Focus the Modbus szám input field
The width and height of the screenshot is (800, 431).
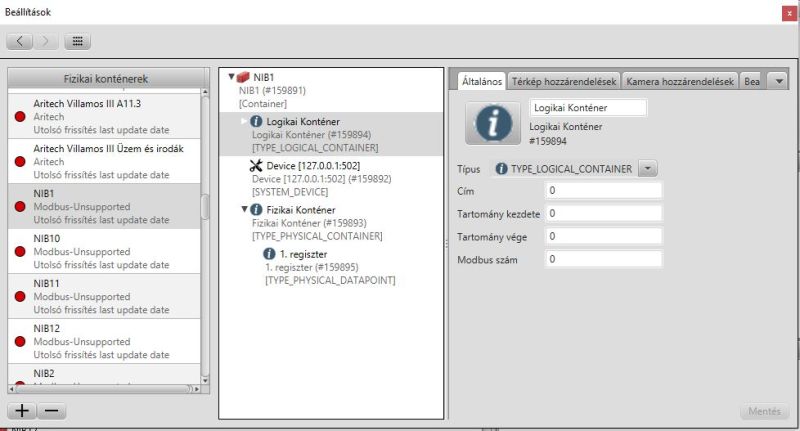[604, 259]
